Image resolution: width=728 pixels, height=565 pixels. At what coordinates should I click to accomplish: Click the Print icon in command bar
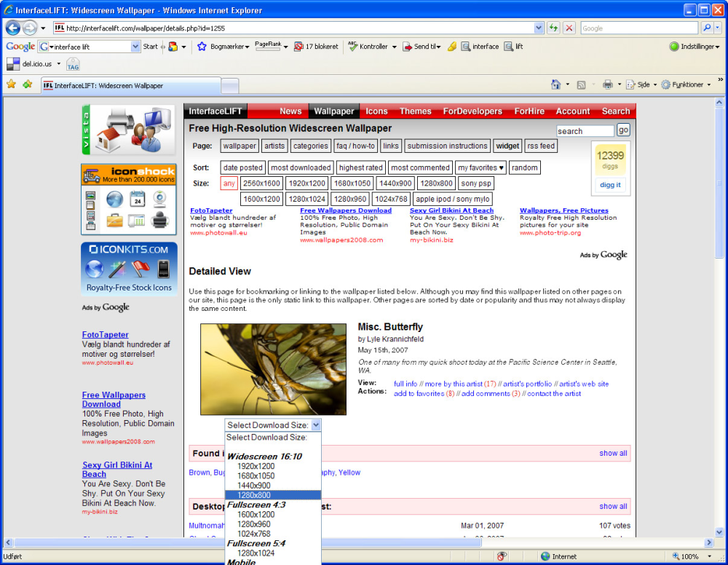[607, 84]
